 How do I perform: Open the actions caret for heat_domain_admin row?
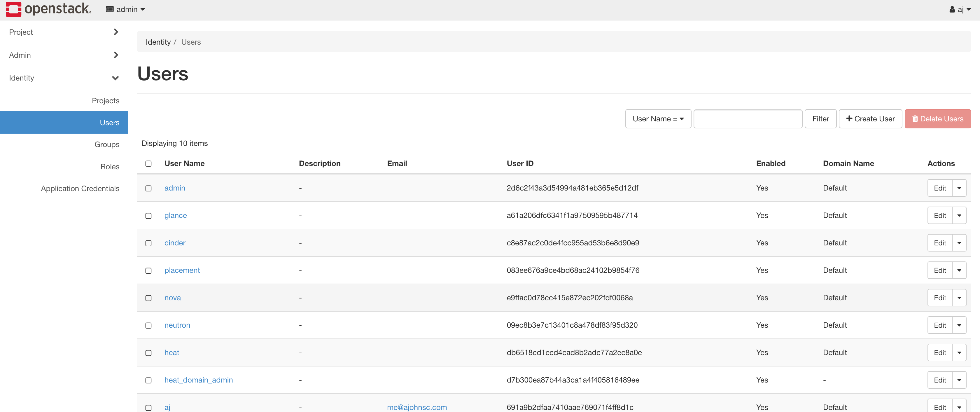959,380
